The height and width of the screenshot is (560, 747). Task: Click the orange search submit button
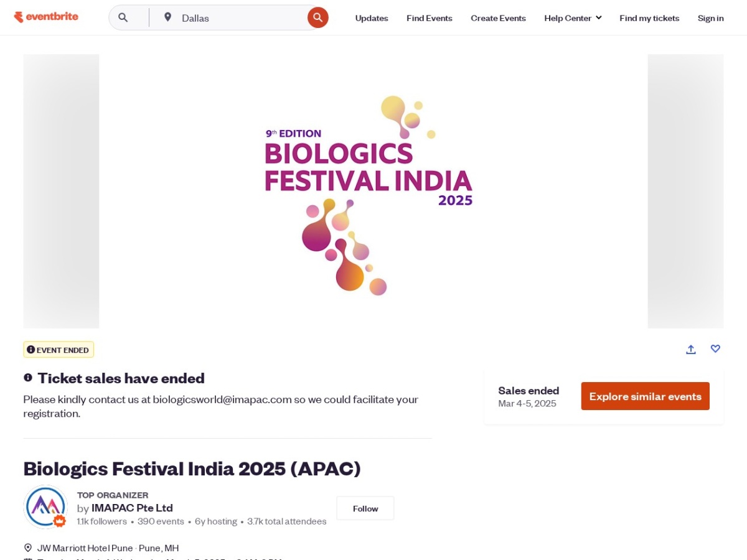[x=318, y=17]
